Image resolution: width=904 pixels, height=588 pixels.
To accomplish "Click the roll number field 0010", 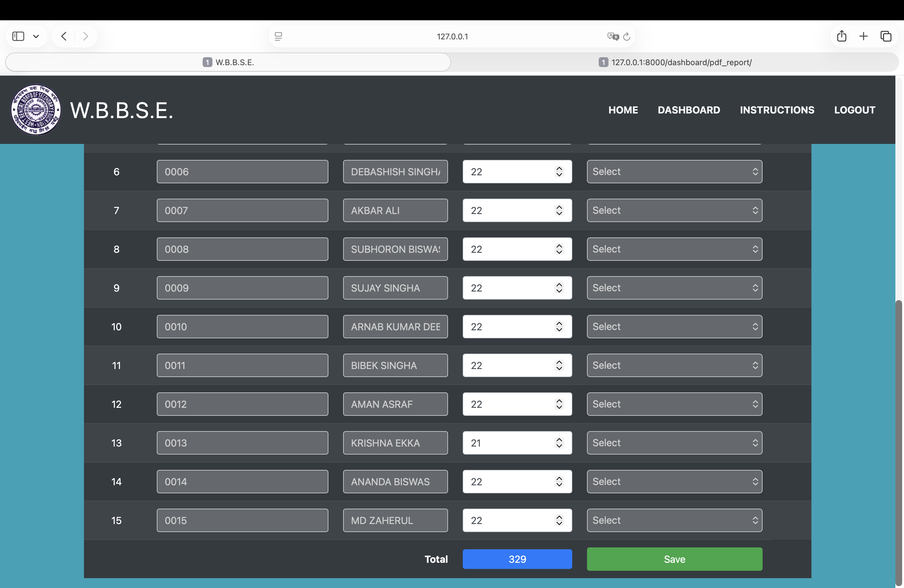I will pos(242,327).
